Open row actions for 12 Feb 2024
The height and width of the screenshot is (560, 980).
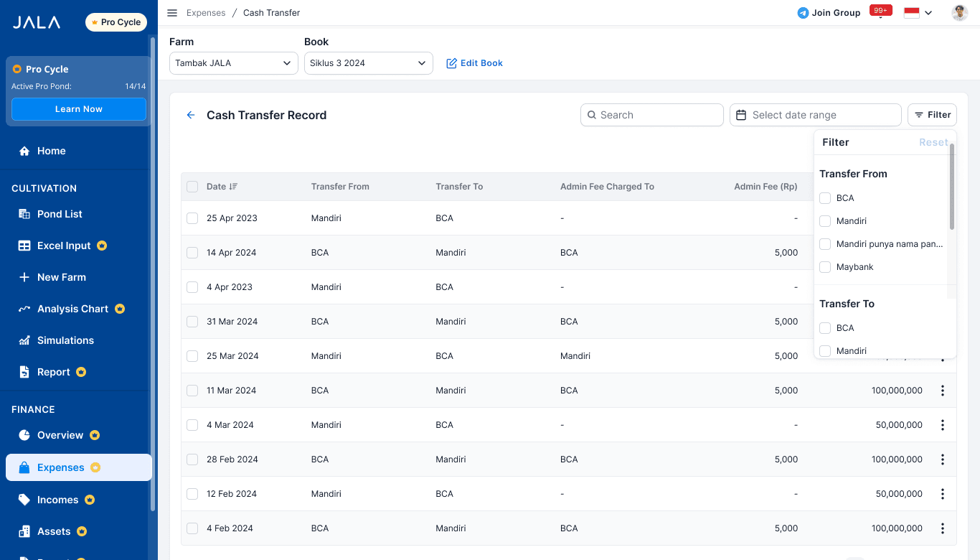pyautogui.click(x=943, y=494)
